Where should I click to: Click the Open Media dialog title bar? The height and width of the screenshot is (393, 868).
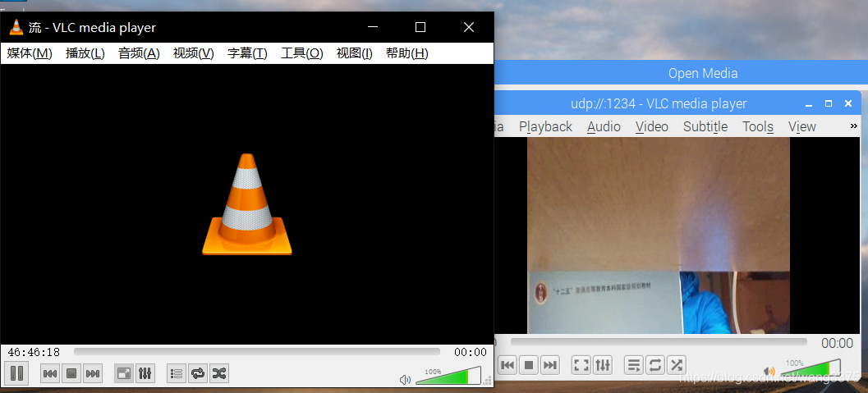coord(681,73)
